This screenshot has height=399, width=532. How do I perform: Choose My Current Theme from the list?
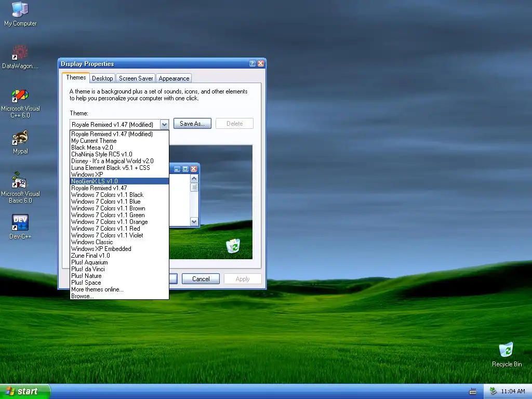click(119, 141)
